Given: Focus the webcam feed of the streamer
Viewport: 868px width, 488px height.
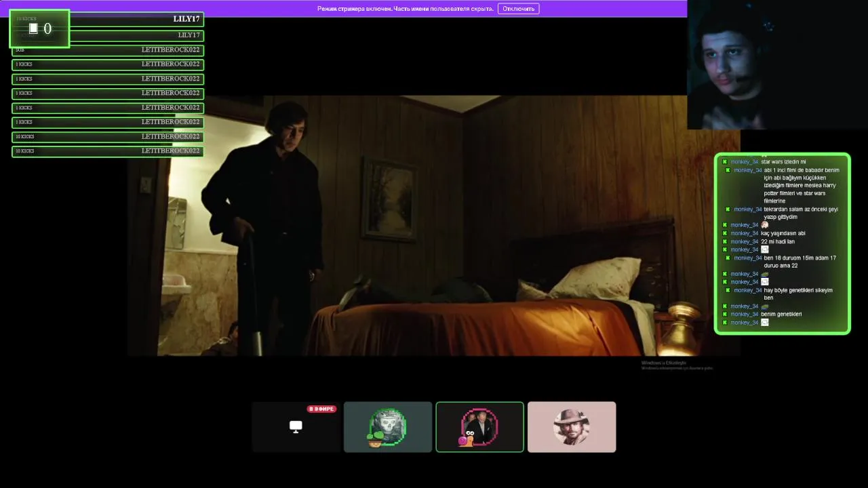Looking at the screenshot, I should [x=777, y=64].
